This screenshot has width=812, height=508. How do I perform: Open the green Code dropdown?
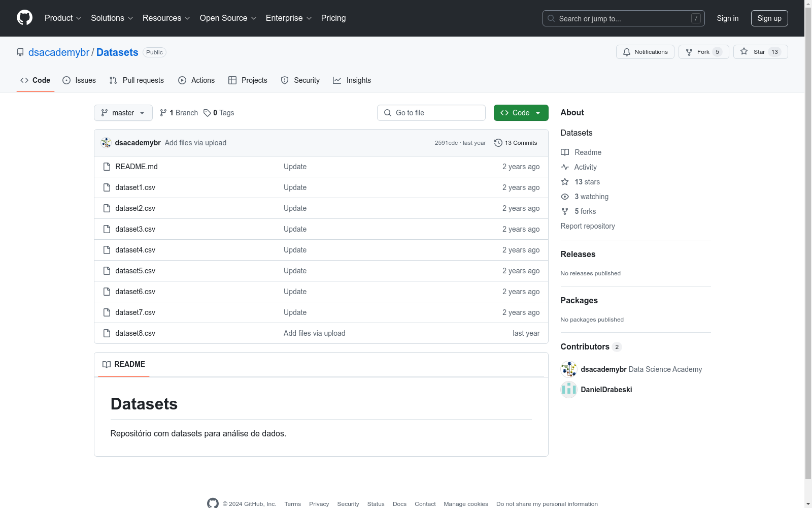[521, 113]
